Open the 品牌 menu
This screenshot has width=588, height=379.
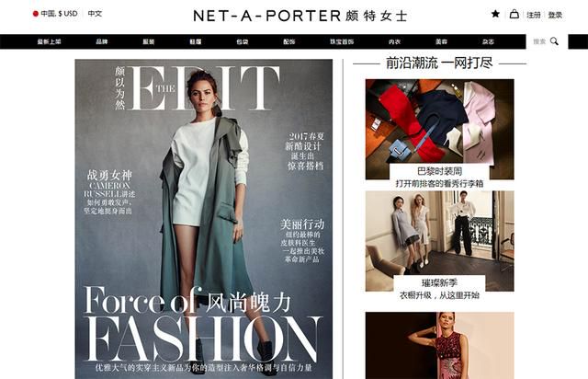102,41
